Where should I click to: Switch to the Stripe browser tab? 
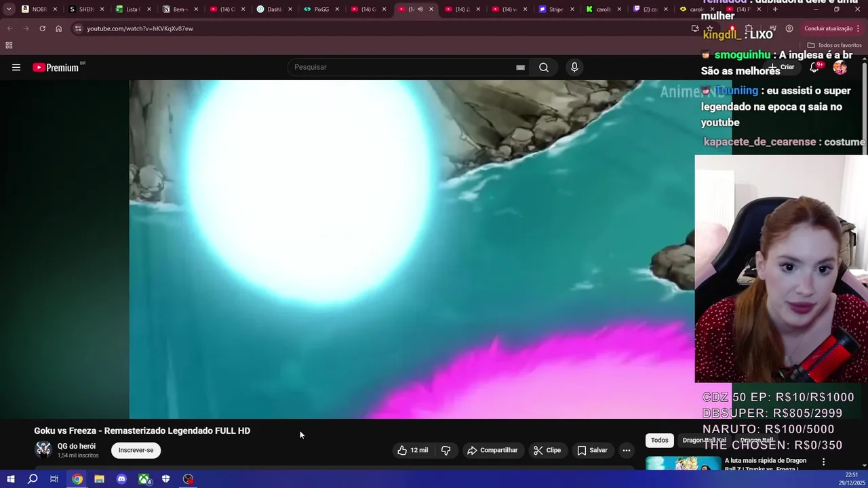555,9
